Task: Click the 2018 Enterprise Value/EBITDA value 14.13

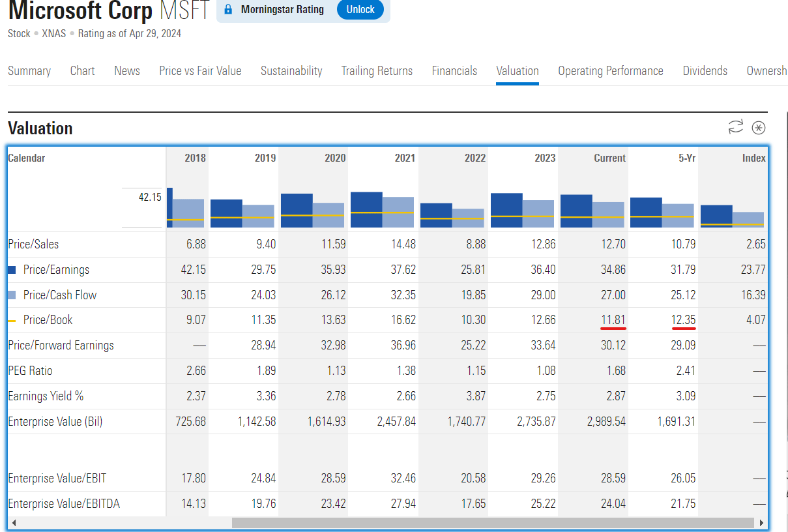Action: (194, 504)
